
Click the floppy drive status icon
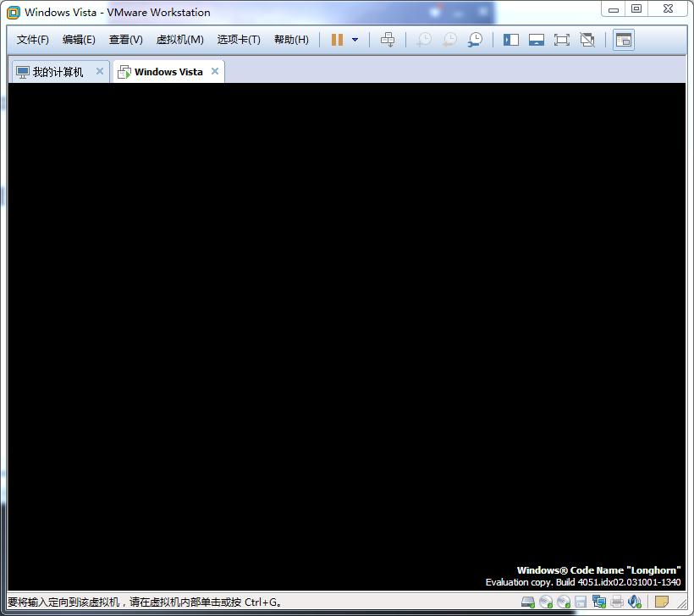[581, 602]
